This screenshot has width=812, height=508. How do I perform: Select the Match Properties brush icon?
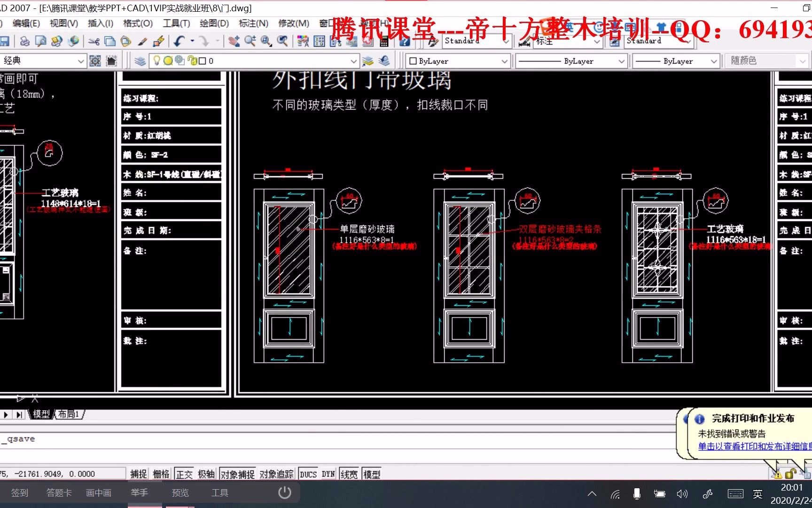(x=142, y=41)
